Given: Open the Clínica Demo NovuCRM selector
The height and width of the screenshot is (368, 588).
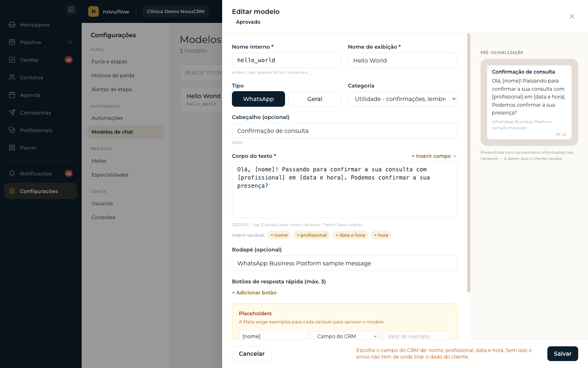Looking at the screenshot, I should (176, 11).
